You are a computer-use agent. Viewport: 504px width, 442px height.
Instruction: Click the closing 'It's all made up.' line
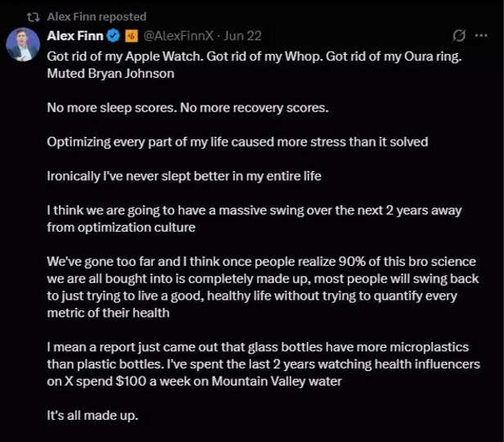coord(92,415)
